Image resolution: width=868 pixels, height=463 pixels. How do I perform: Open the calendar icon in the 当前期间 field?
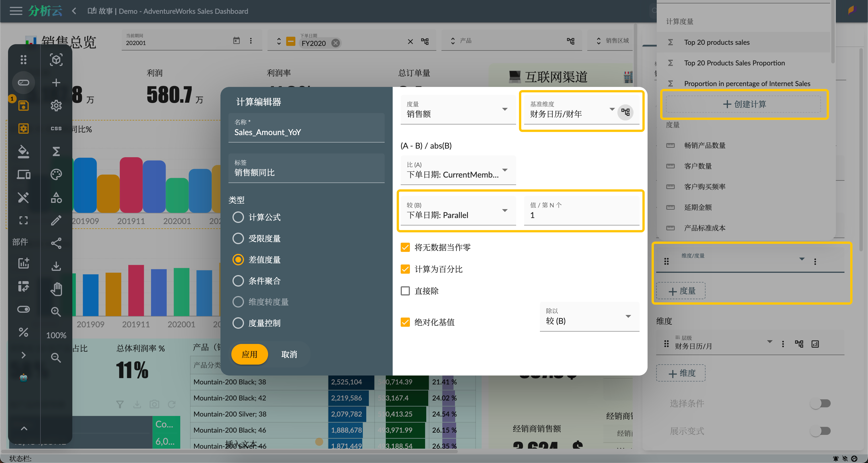tap(236, 40)
